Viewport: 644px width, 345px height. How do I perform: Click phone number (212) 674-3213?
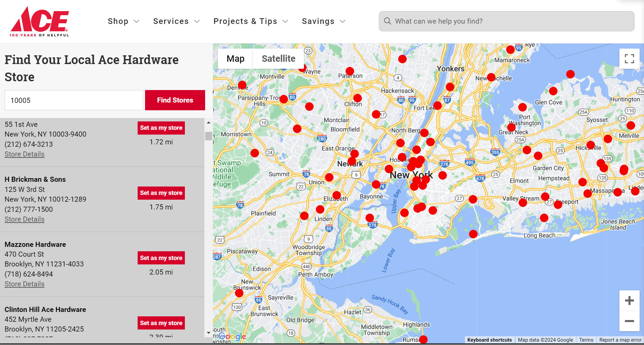29,144
